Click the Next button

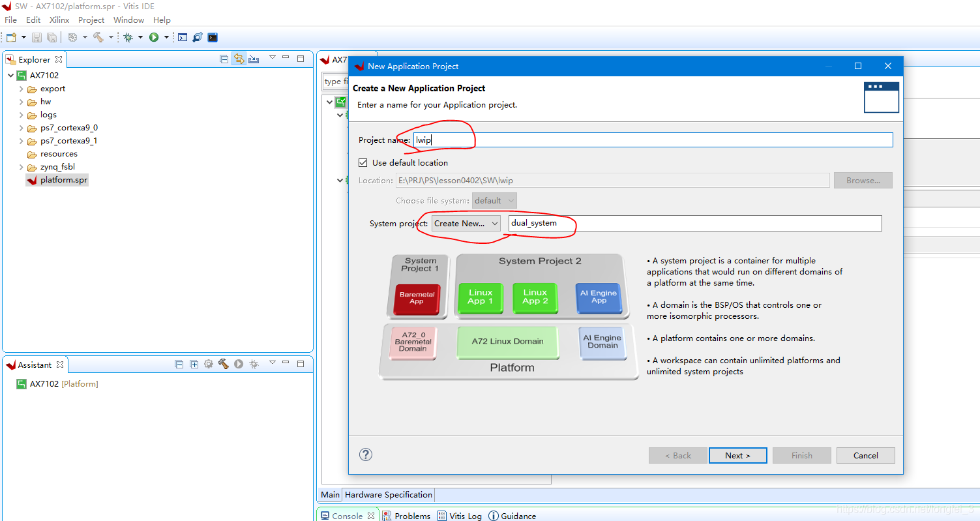738,455
